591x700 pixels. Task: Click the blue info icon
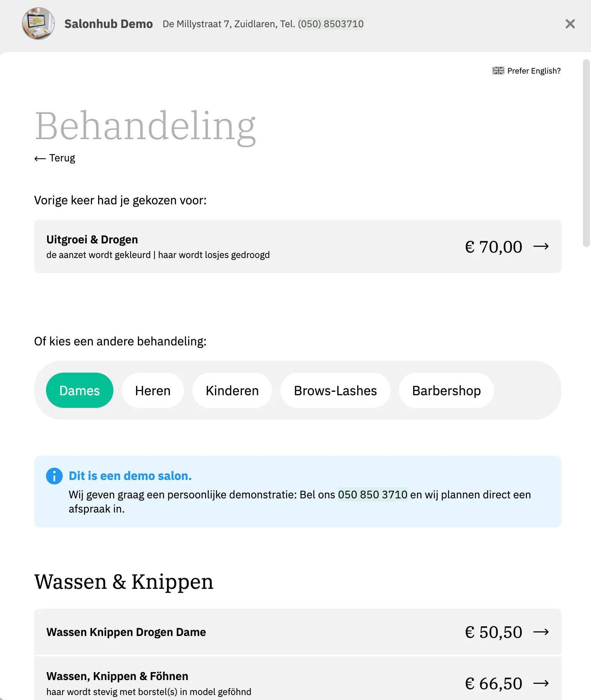[54, 476]
